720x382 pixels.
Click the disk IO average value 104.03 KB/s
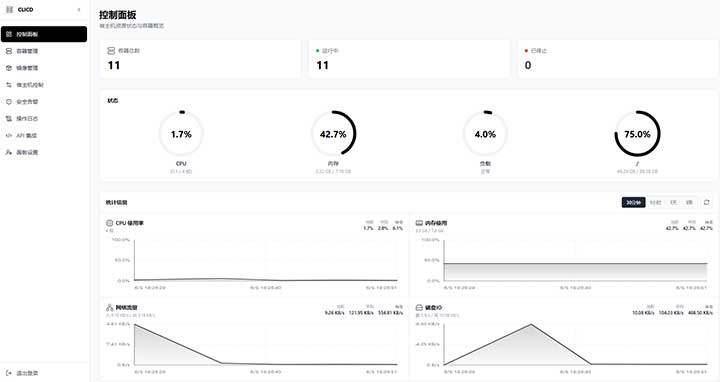click(x=671, y=313)
